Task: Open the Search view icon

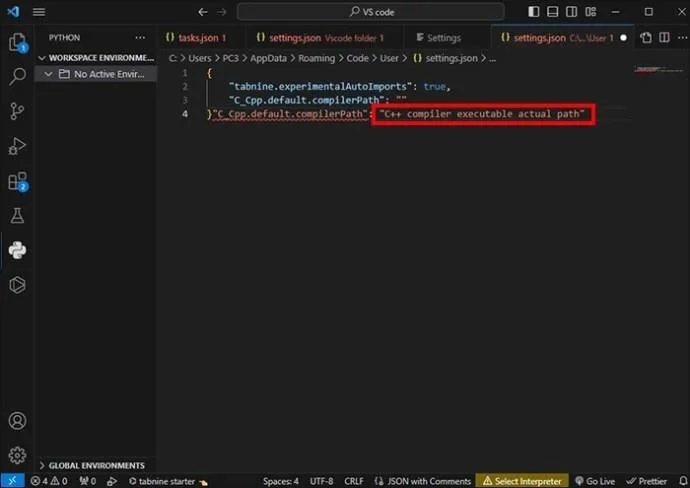Action: 17,77
